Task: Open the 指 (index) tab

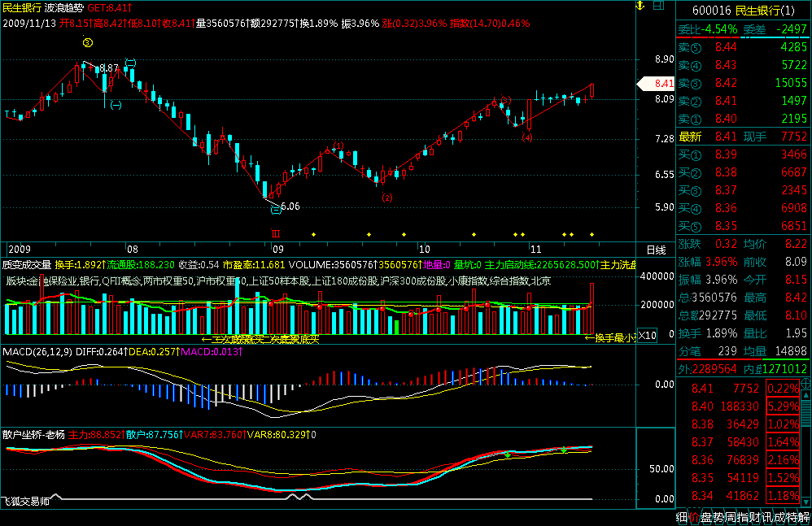Action: 743,517
